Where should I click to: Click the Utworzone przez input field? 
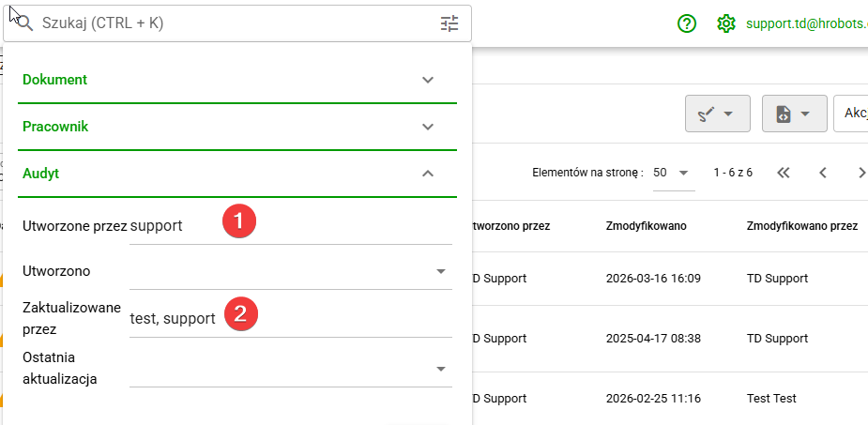[291, 226]
